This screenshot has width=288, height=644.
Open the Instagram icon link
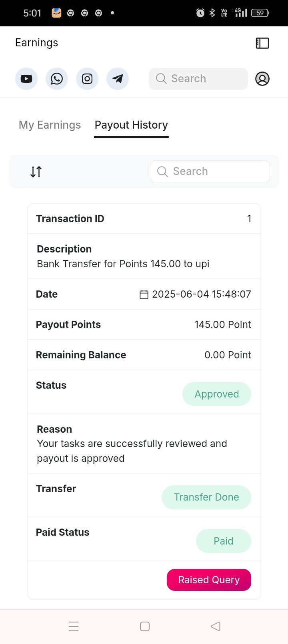click(x=87, y=79)
